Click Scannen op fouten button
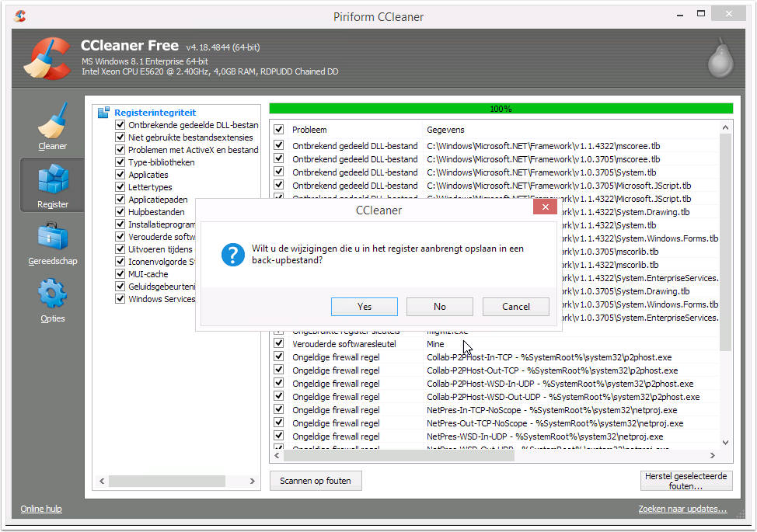 pos(316,481)
